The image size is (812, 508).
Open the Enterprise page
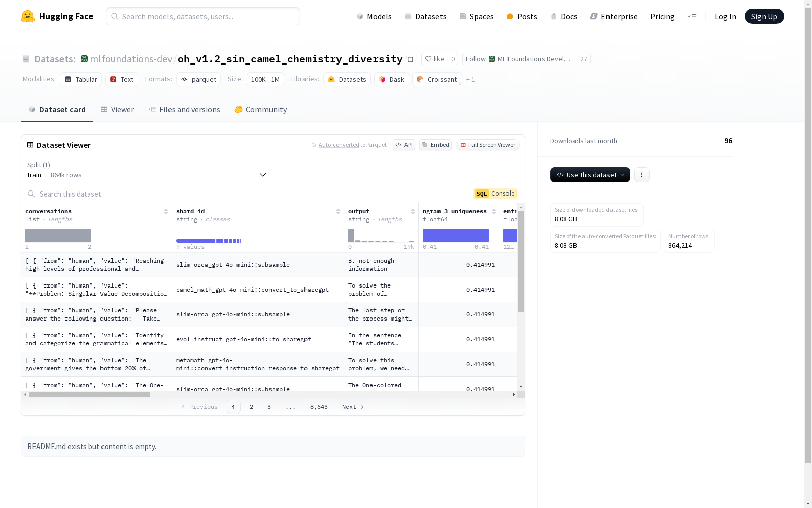614,16
